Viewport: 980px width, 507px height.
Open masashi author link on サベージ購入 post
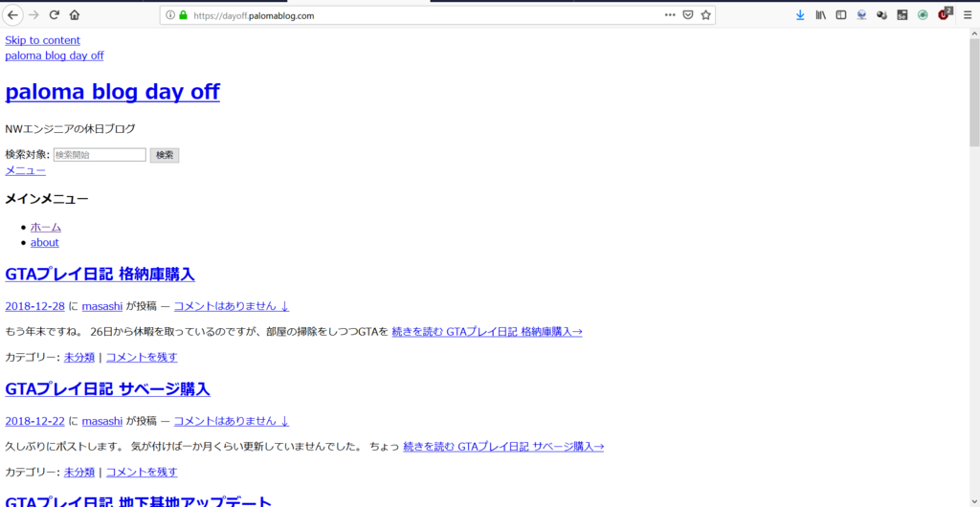[101, 421]
